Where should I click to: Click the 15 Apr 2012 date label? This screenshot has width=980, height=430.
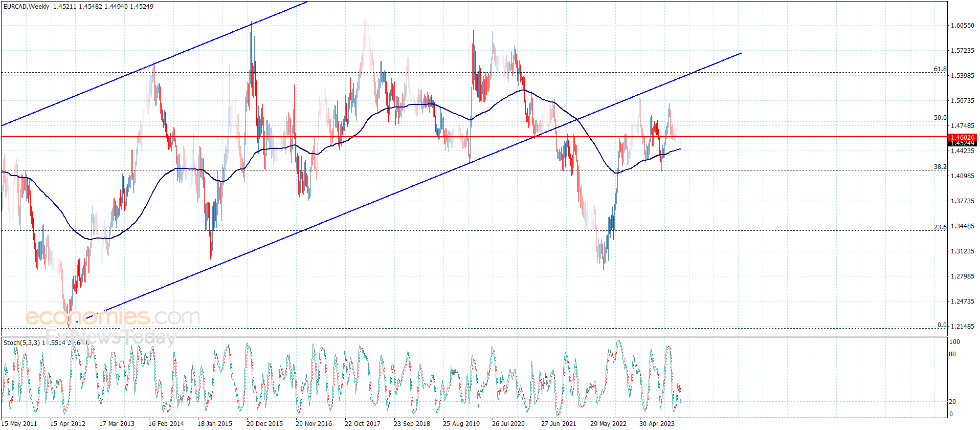(68, 423)
